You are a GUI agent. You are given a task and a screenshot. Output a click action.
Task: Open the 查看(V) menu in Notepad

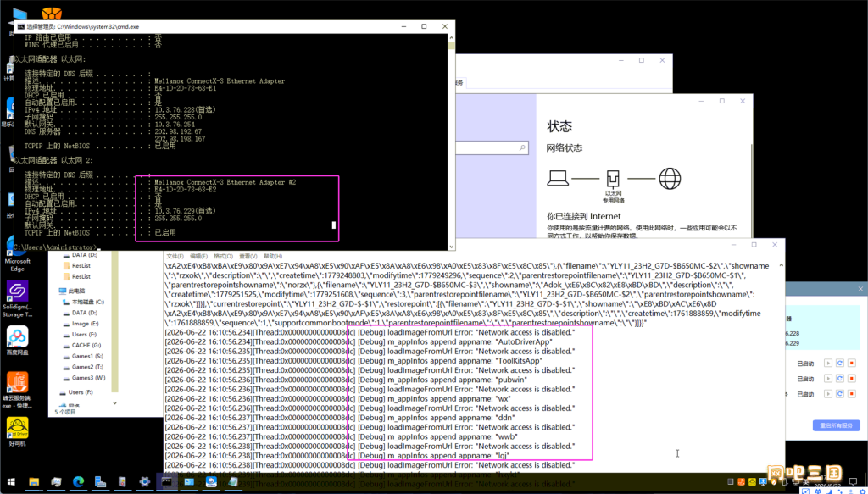[x=248, y=257]
